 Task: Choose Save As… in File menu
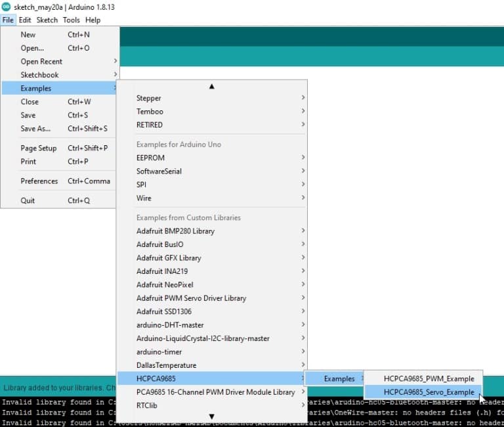coord(35,129)
